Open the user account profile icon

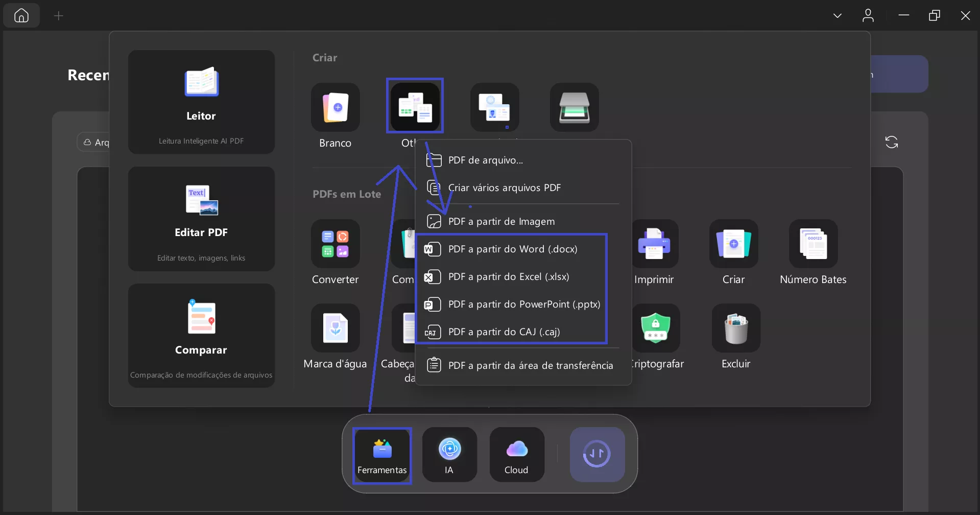[868, 15]
